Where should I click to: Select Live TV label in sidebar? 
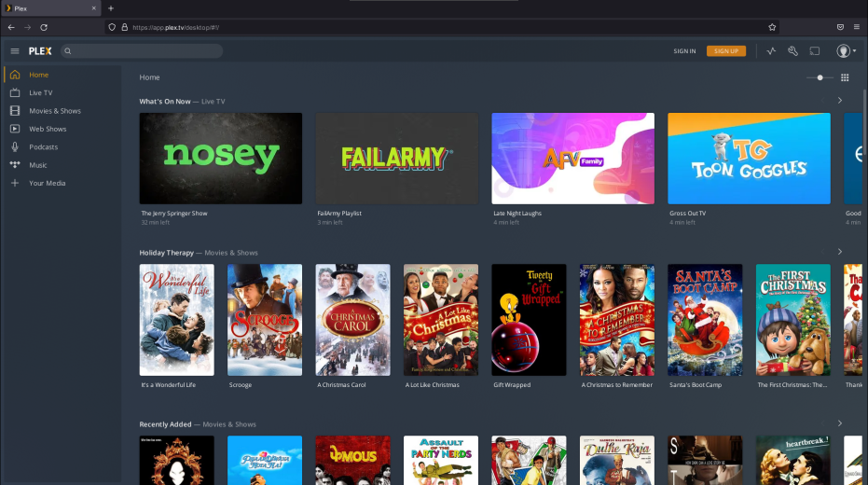(41, 93)
